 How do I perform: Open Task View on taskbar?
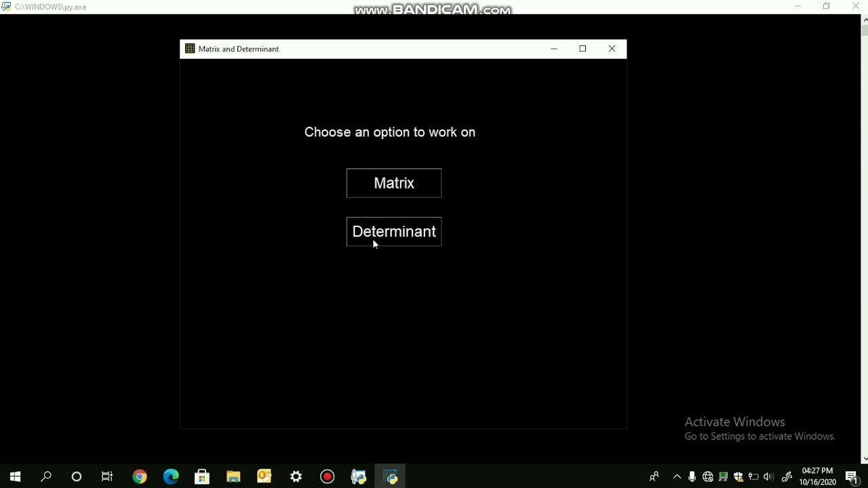(107, 476)
